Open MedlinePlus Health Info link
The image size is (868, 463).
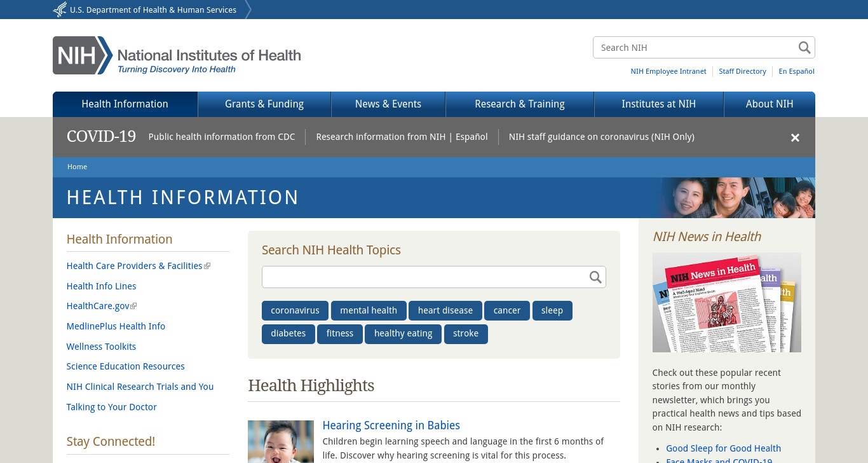[x=116, y=326]
